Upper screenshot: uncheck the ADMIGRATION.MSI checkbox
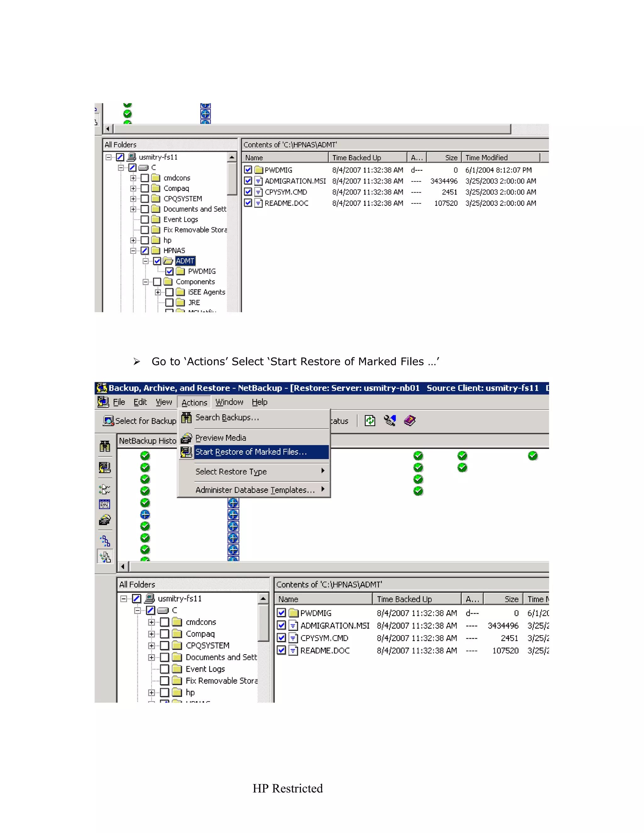This screenshot has height=833, width=644. tap(248, 181)
